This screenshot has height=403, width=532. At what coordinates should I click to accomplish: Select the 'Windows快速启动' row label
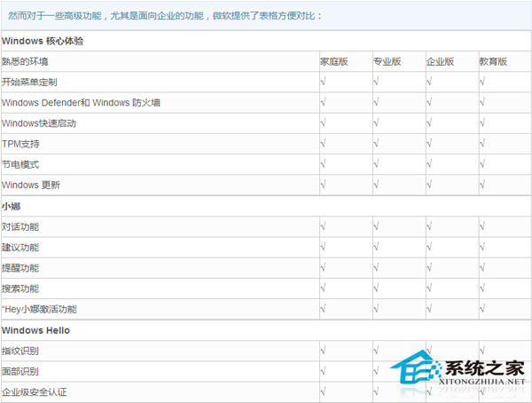(39, 123)
